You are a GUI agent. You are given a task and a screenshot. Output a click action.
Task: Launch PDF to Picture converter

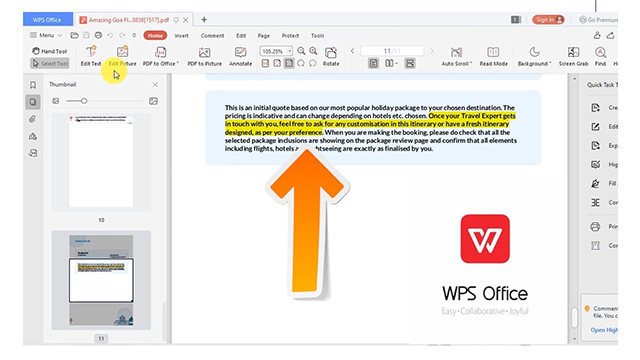[x=204, y=56]
